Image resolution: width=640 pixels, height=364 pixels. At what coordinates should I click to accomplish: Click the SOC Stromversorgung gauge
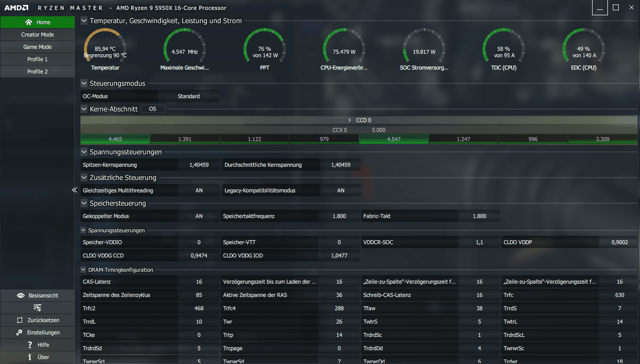point(424,49)
